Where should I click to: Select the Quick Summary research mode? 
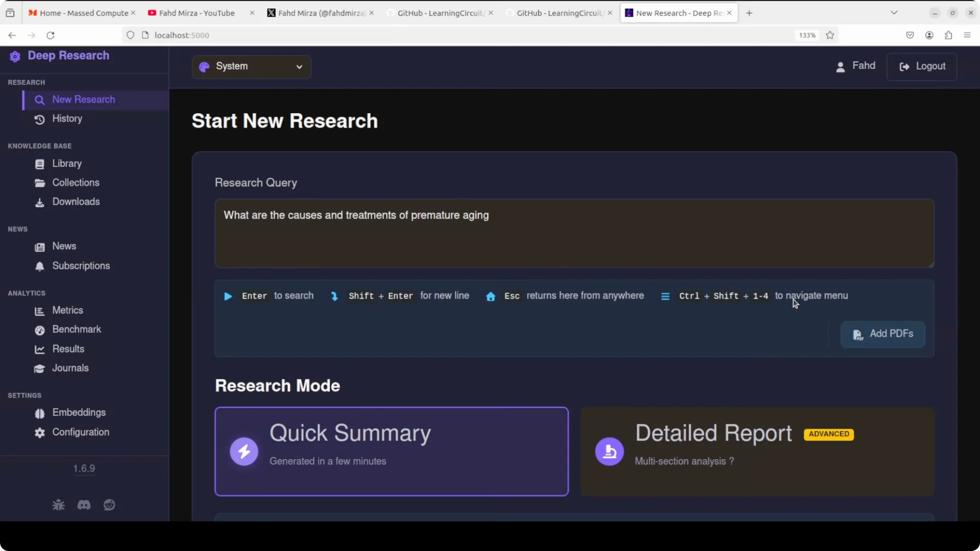coord(391,452)
